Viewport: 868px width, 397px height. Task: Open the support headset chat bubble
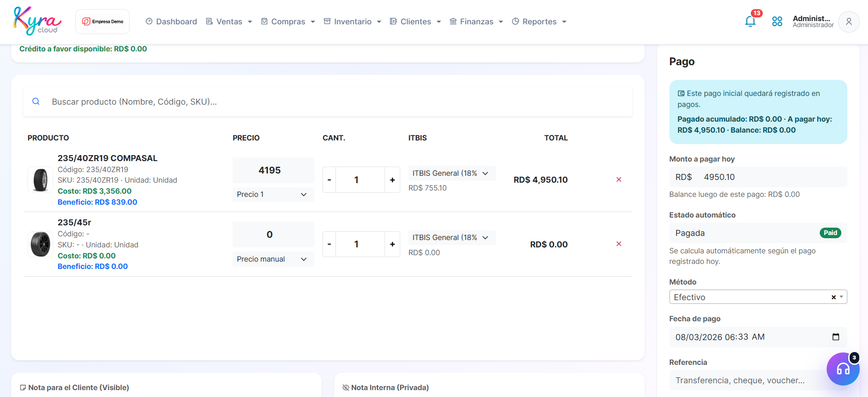click(843, 369)
